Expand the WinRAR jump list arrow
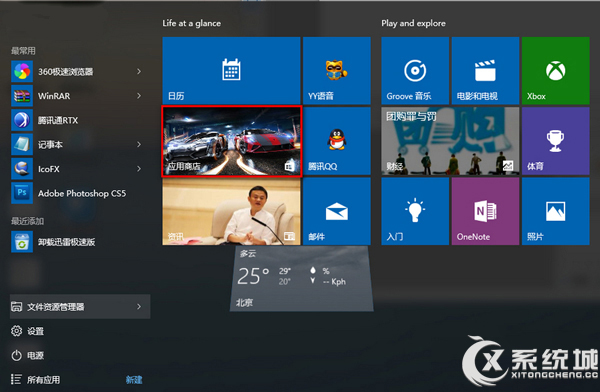This screenshot has width=600, height=392. 139,96
